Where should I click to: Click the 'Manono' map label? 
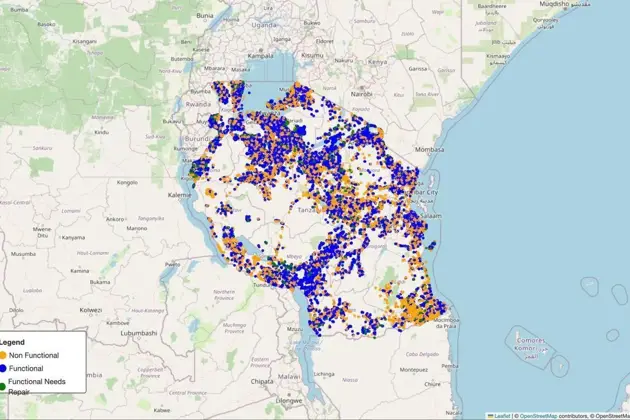137,228
